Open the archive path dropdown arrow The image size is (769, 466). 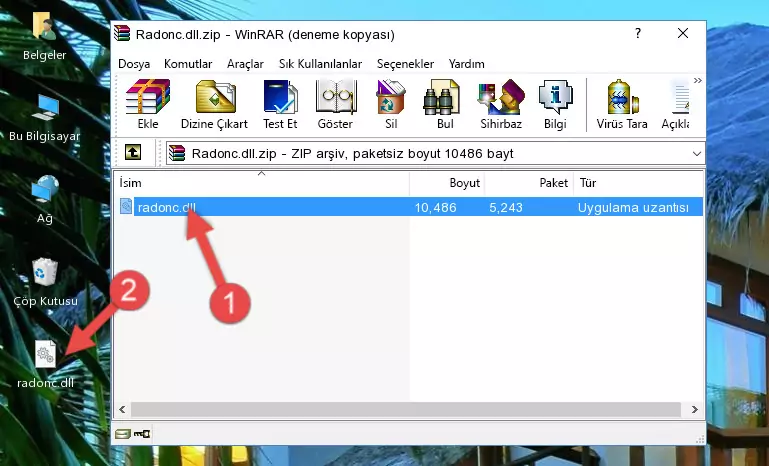[x=697, y=154]
